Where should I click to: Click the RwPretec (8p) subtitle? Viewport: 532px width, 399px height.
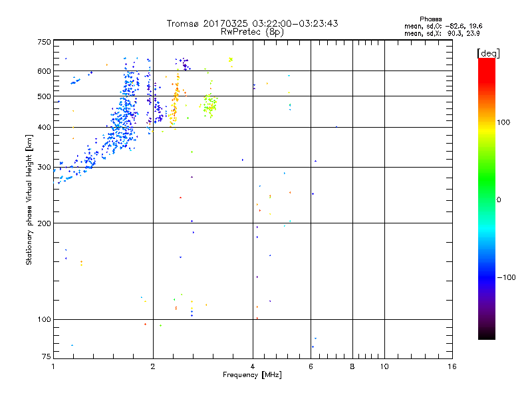(x=252, y=32)
